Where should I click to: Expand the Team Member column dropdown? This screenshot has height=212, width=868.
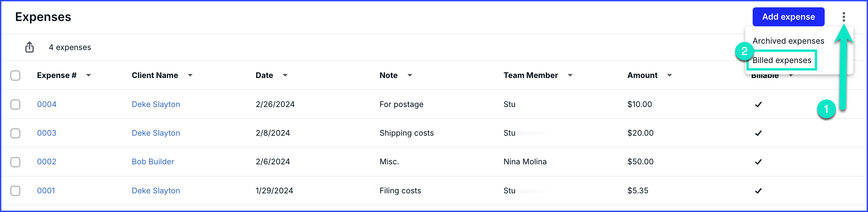570,75
